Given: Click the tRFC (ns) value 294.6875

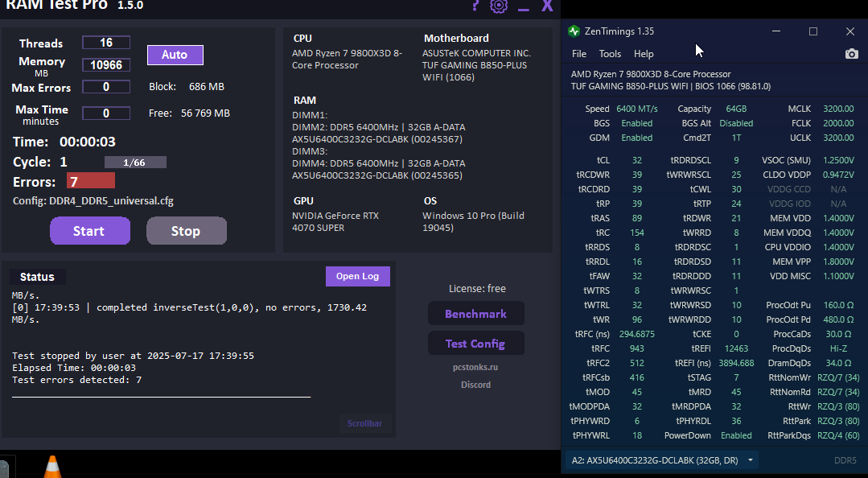Looking at the screenshot, I should pyautogui.click(x=636, y=334).
